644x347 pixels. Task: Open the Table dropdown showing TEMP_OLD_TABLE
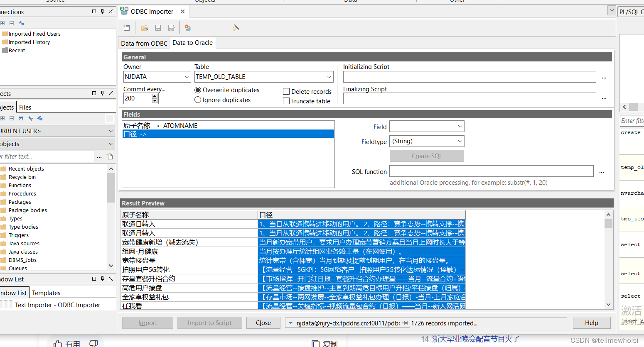coord(329,77)
